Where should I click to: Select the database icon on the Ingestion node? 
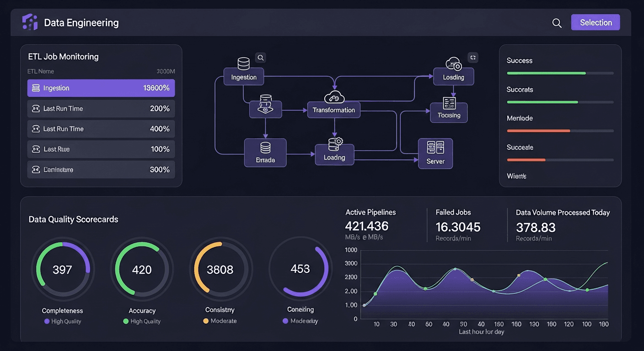[243, 63]
